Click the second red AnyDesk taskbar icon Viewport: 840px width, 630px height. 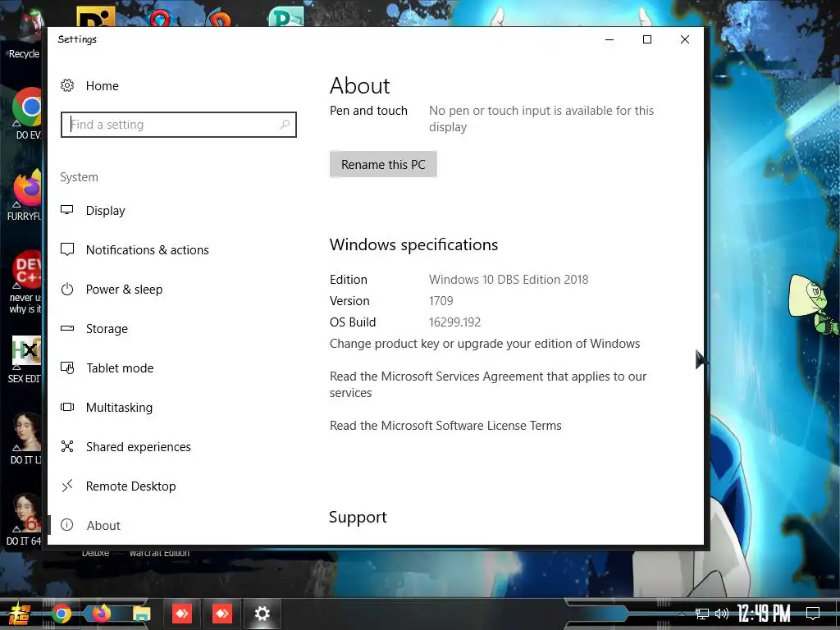tap(221, 614)
